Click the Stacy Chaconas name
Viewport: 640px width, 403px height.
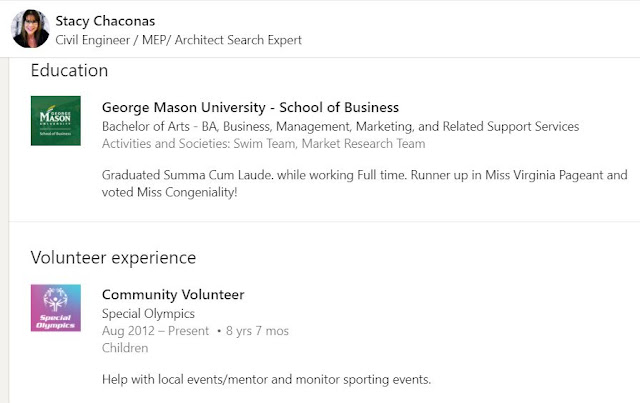(x=106, y=21)
